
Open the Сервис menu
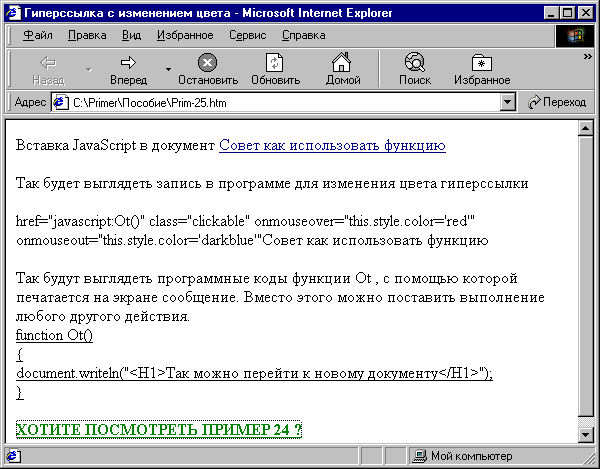tap(248, 35)
